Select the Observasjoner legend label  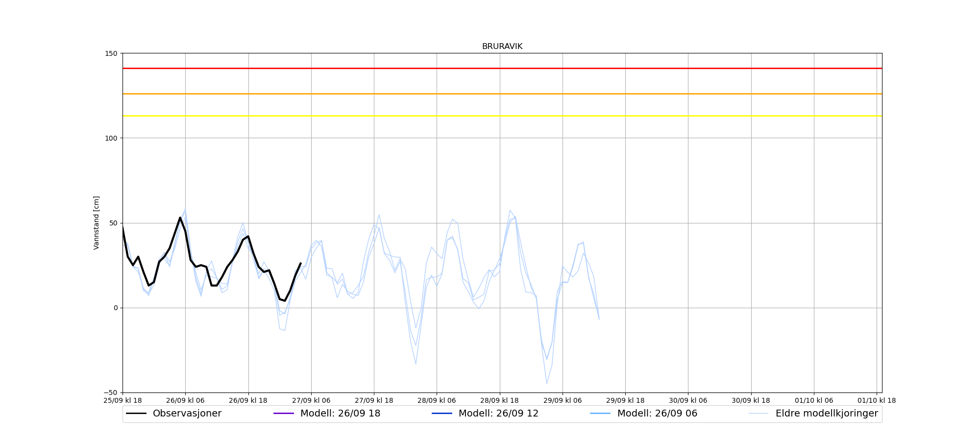[x=187, y=414]
